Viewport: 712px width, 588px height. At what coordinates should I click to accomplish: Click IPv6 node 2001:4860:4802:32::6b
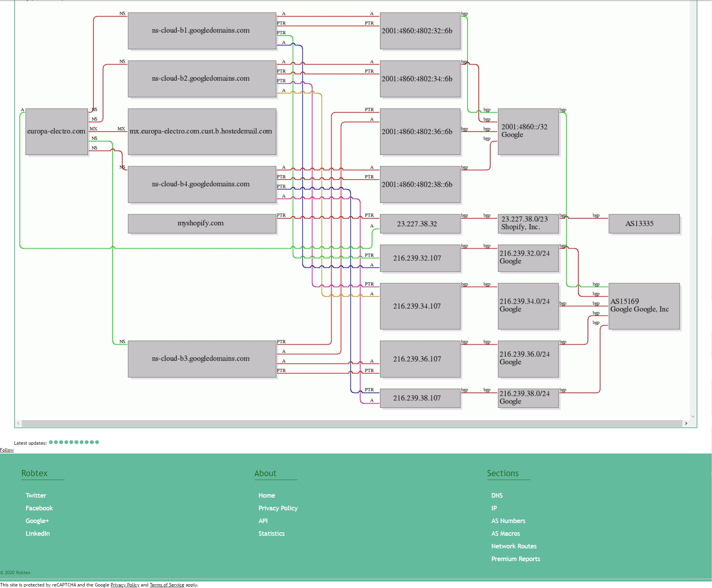click(x=420, y=31)
